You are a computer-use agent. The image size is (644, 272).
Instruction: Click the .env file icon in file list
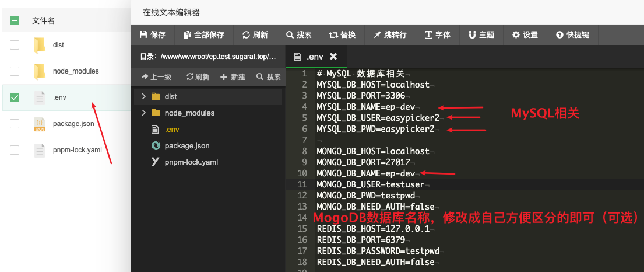40,98
